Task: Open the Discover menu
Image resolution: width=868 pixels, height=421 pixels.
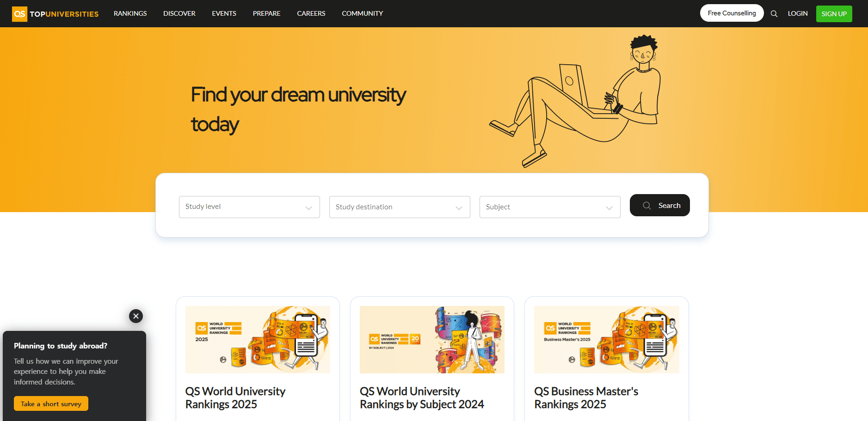Action: pos(179,13)
